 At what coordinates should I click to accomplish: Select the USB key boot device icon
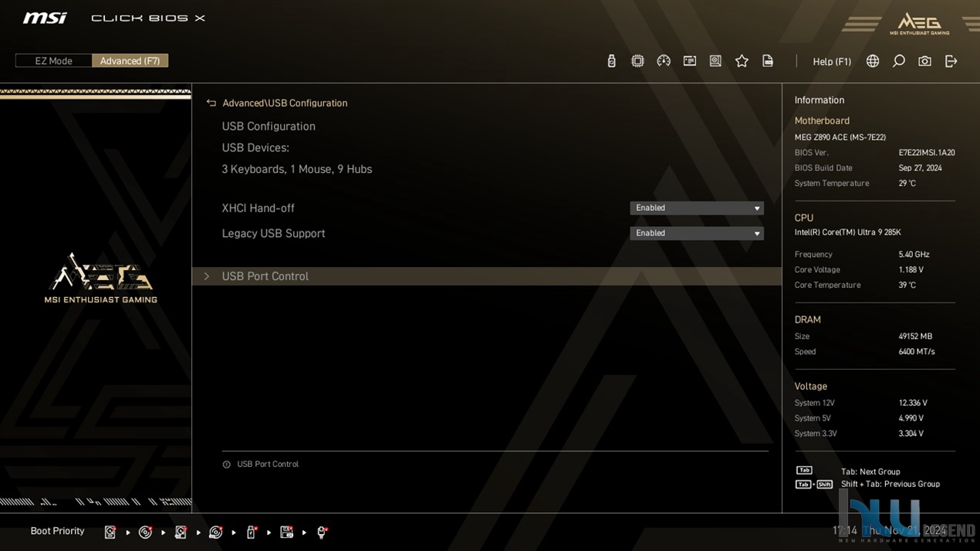pyautogui.click(x=251, y=532)
